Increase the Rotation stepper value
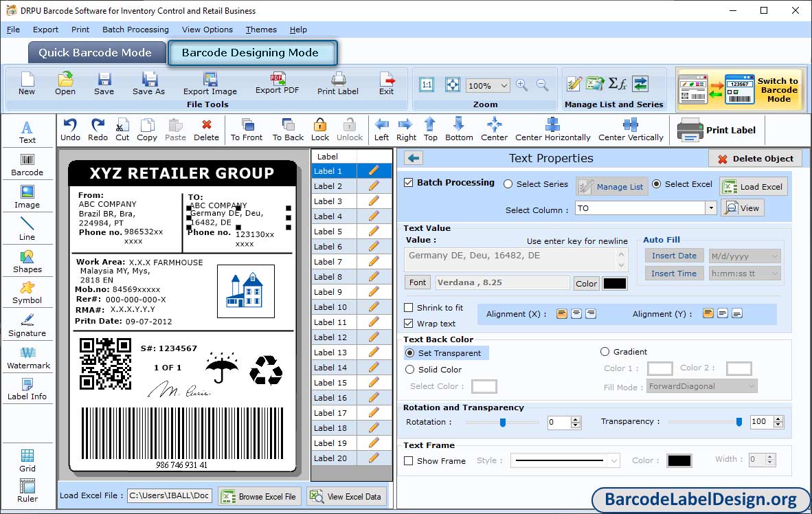 [576, 419]
